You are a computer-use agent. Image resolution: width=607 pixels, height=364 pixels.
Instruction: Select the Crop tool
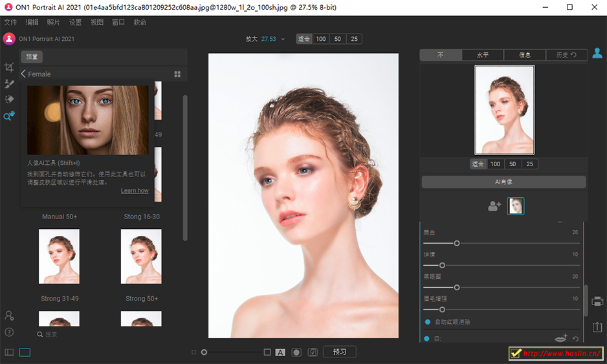pyautogui.click(x=9, y=67)
